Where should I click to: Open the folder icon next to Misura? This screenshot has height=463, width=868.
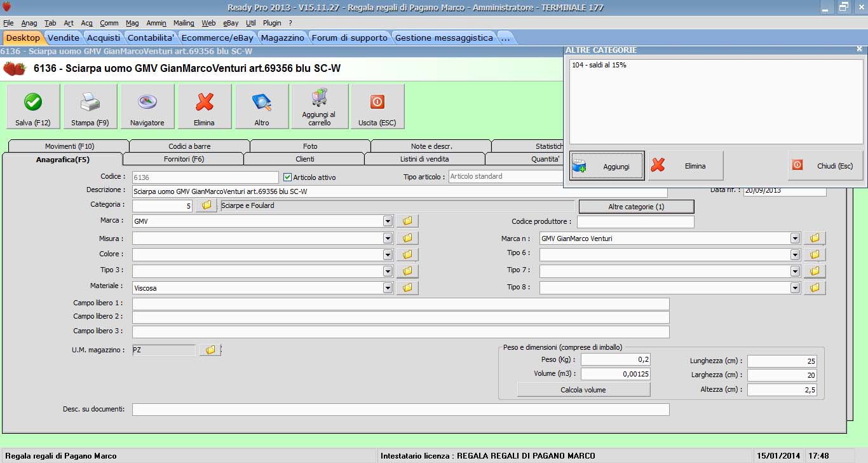pos(408,238)
